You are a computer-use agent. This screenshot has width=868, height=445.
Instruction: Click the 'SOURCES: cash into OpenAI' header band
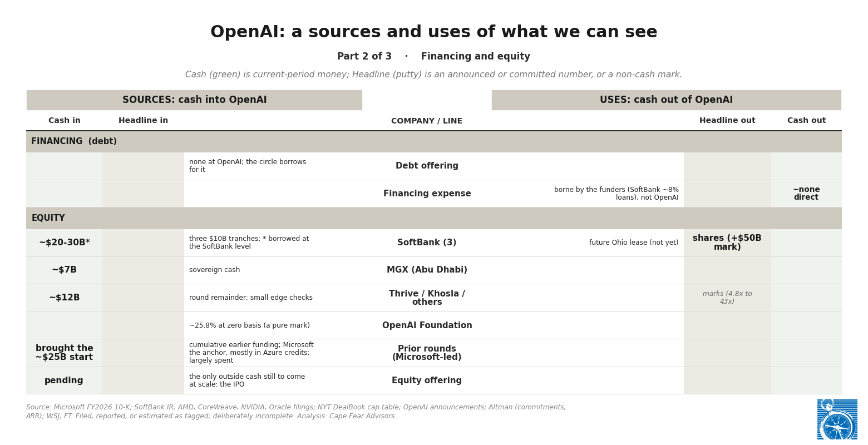(x=194, y=100)
